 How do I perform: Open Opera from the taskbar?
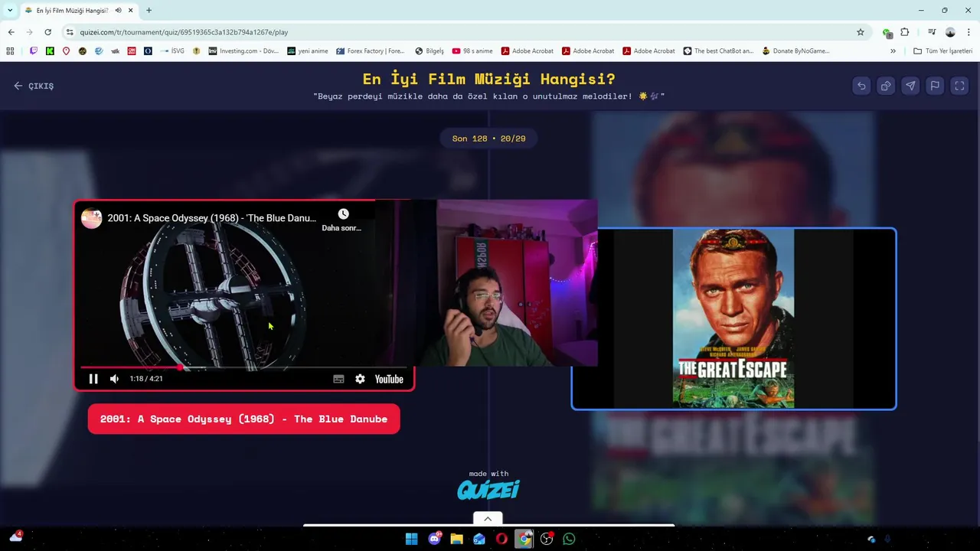[x=501, y=539]
